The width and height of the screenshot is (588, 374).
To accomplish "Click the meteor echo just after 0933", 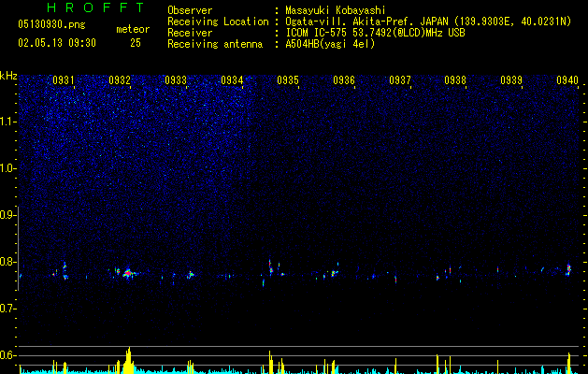I will pyautogui.click(x=191, y=275).
